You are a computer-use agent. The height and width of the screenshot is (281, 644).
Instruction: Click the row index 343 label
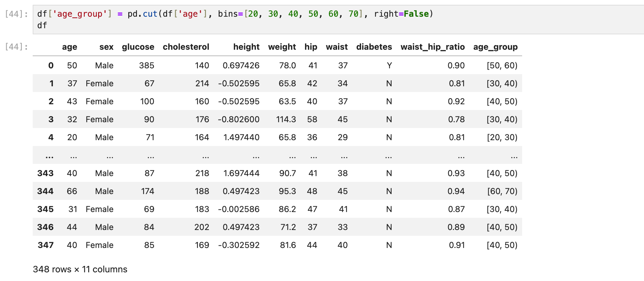click(45, 173)
